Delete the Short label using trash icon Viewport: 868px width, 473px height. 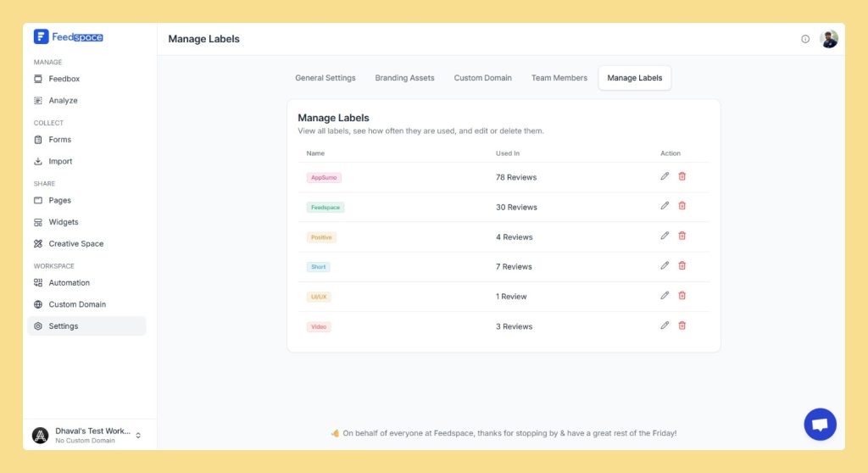[x=682, y=265]
